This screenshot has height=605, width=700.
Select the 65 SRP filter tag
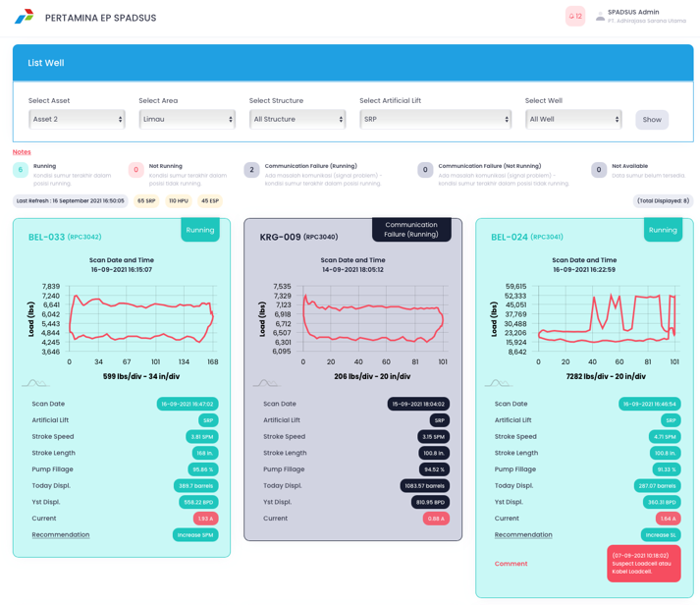tap(146, 201)
